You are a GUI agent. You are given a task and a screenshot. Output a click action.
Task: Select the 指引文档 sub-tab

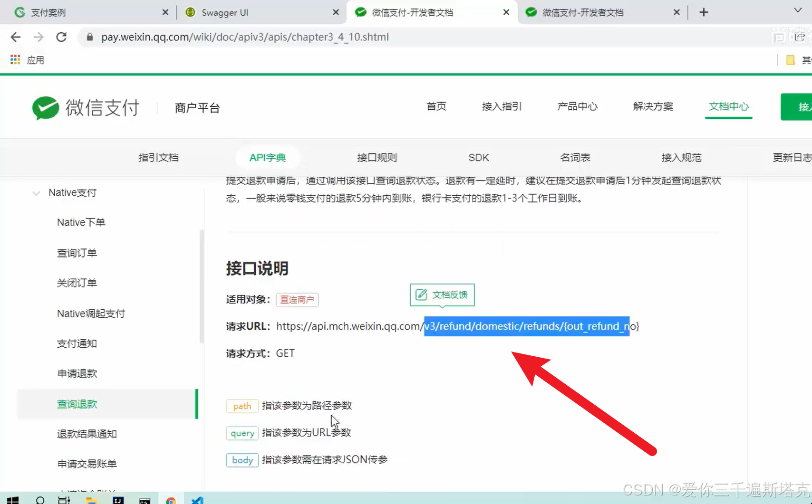coord(158,157)
